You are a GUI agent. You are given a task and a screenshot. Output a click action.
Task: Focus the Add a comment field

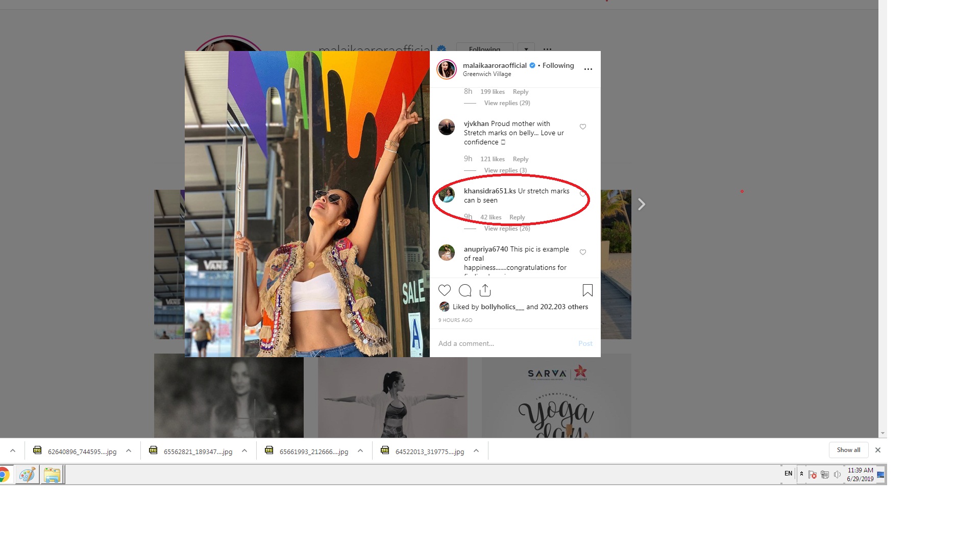[505, 343]
